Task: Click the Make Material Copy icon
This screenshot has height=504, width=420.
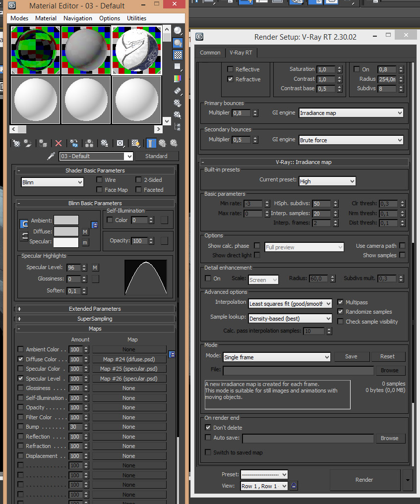Action: [x=74, y=143]
